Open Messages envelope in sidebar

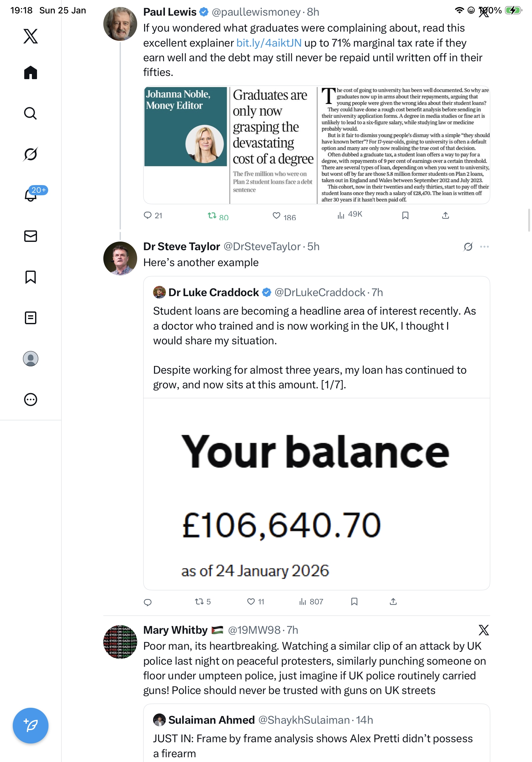coord(31,236)
